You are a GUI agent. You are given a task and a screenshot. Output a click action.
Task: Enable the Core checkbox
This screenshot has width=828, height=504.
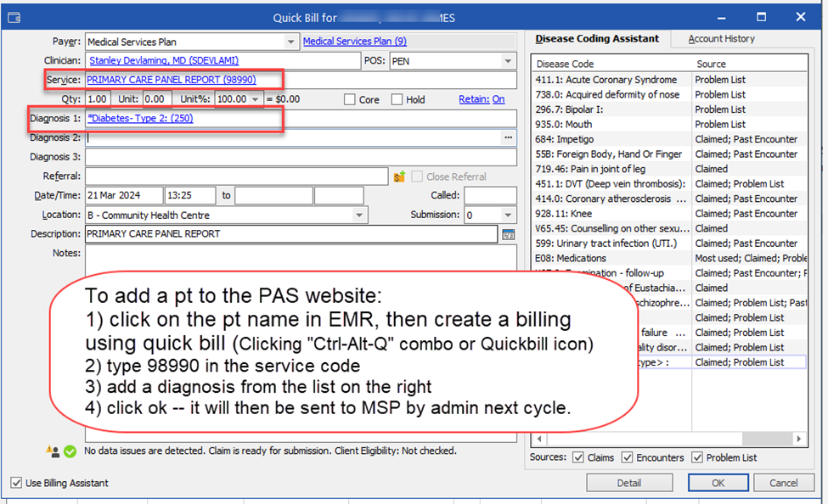coord(350,99)
